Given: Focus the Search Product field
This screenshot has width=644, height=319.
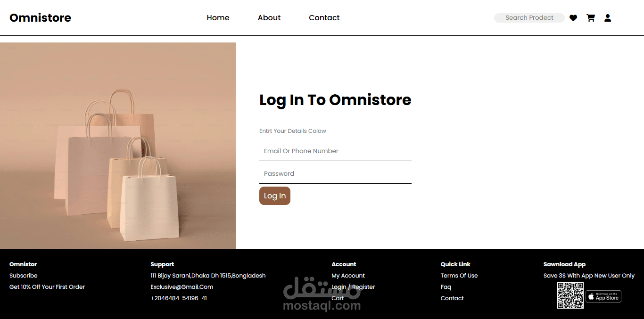Looking at the screenshot, I should pos(529,18).
